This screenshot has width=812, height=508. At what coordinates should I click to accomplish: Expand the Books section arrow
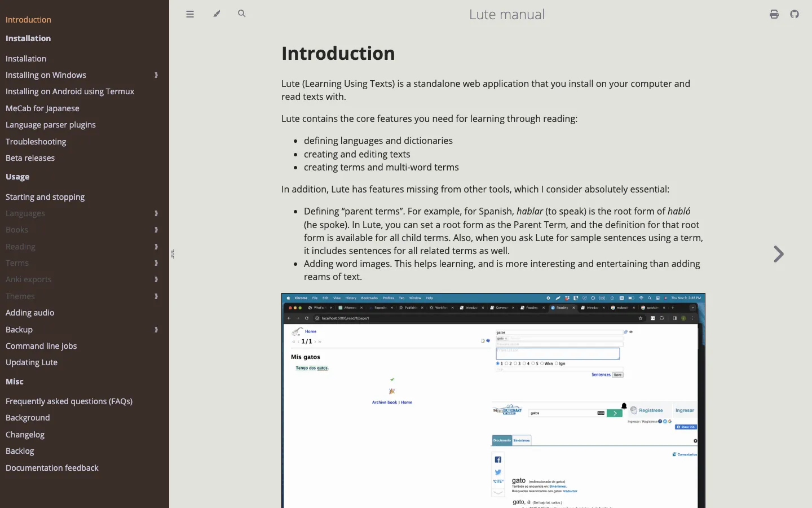(156, 230)
